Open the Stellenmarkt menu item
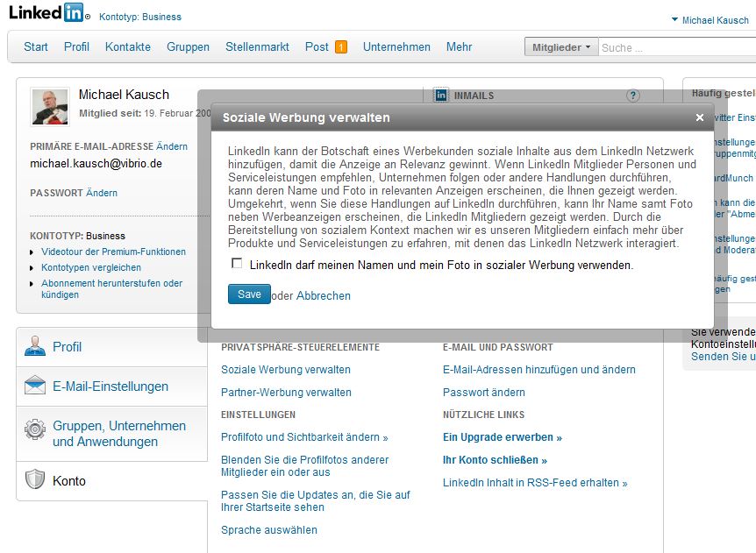The height and width of the screenshot is (553, 756). [x=257, y=47]
